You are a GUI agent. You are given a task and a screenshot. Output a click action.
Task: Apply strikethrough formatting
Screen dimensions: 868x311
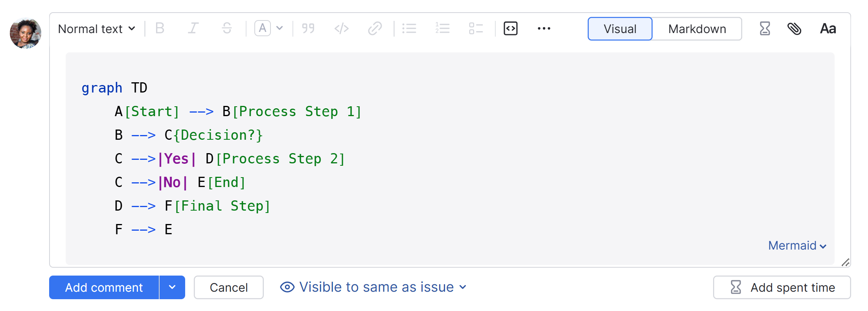pos(227,28)
